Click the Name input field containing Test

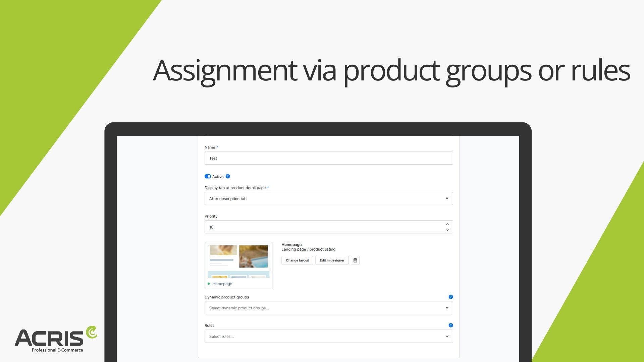(x=329, y=158)
